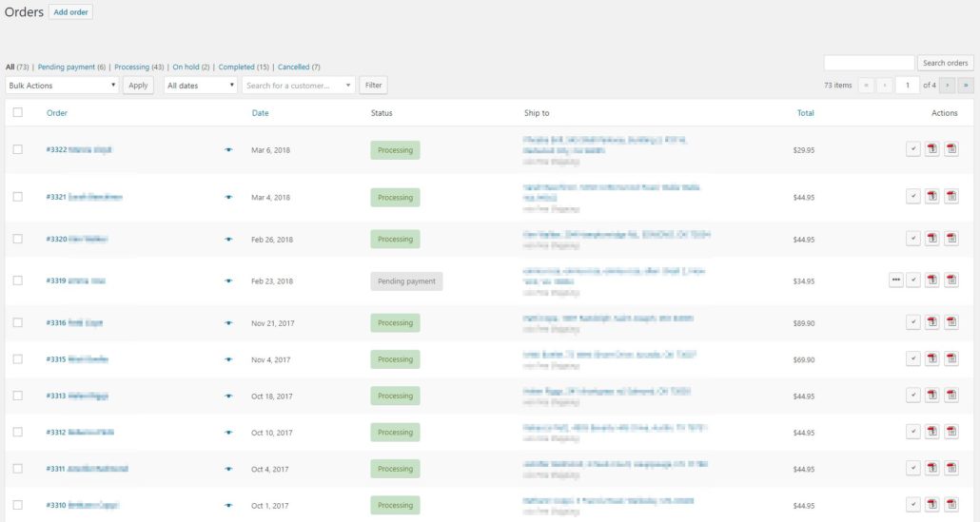The width and height of the screenshot is (980, 522).
Task: Check the box beside order #3315
Action: 18,359
